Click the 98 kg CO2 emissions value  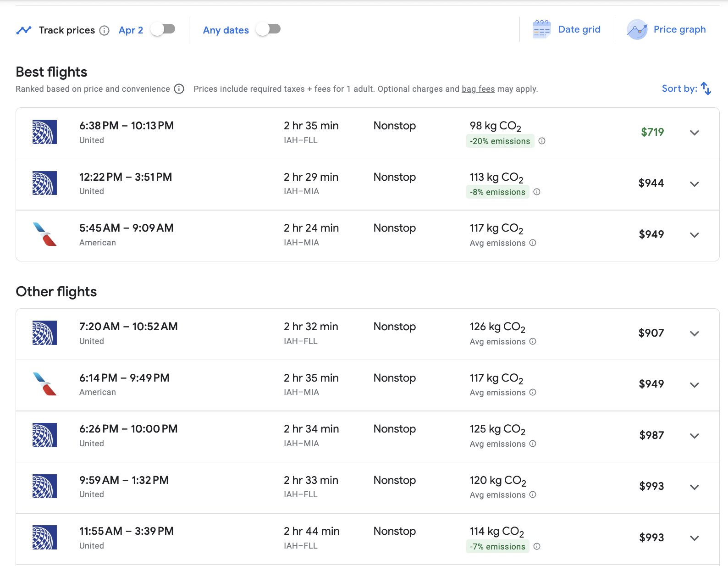click(x=495, y=127)
